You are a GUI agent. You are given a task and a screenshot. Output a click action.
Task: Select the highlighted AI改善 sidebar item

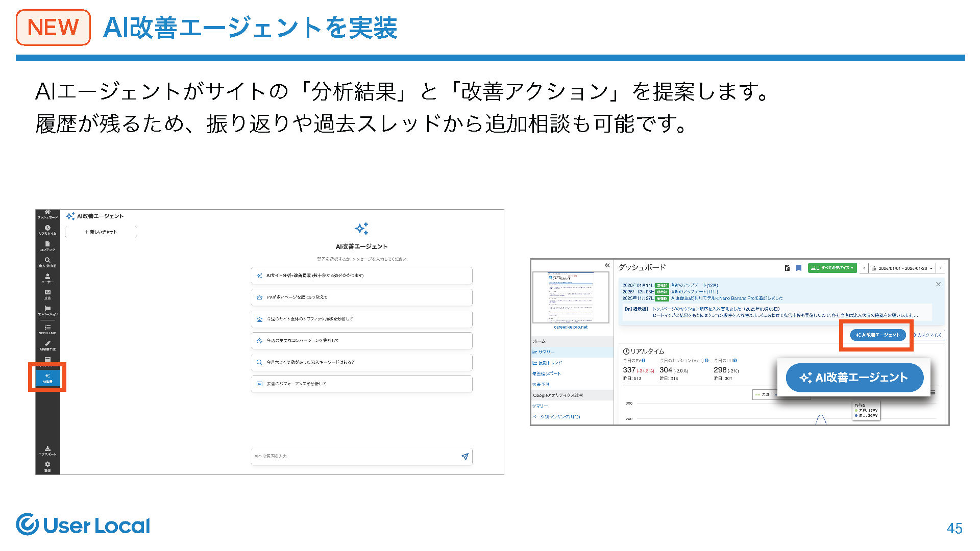click(x=47, y=378)
